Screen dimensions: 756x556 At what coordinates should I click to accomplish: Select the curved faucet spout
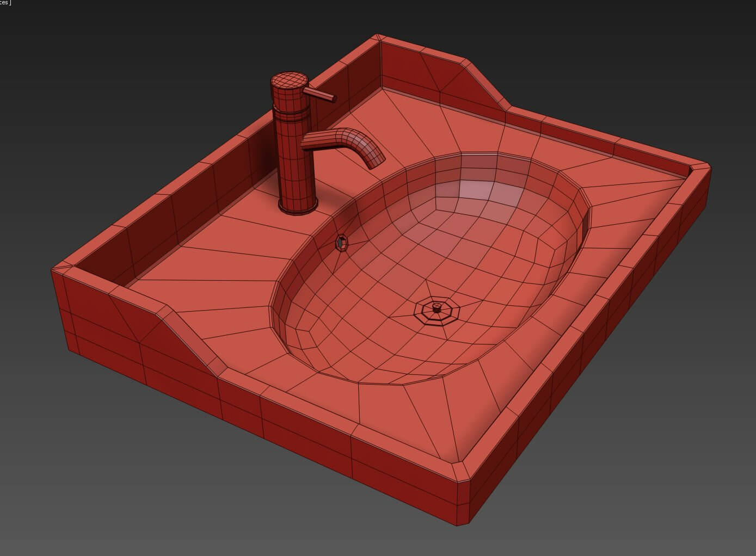pyautogui.click(x=344, y=145)
